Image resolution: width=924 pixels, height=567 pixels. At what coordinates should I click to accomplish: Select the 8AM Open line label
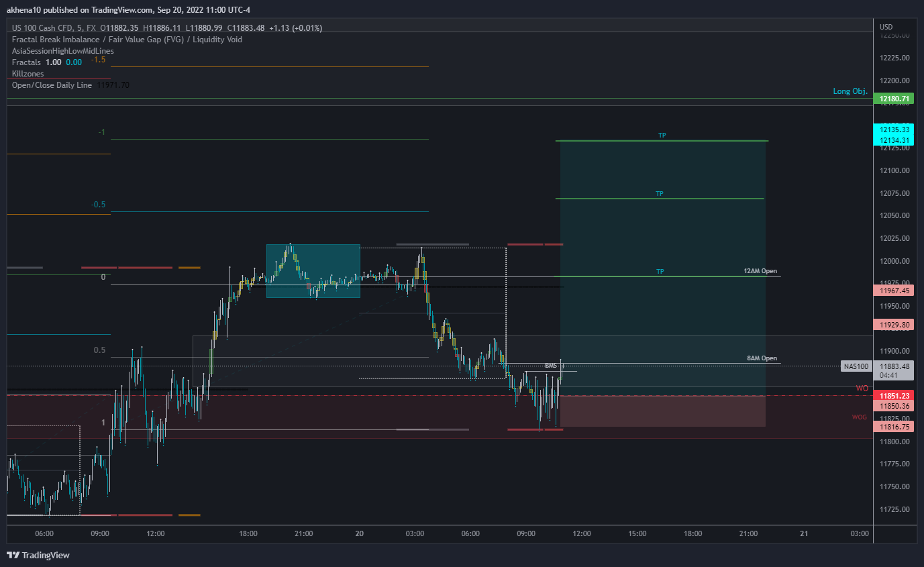click(762, 358)
